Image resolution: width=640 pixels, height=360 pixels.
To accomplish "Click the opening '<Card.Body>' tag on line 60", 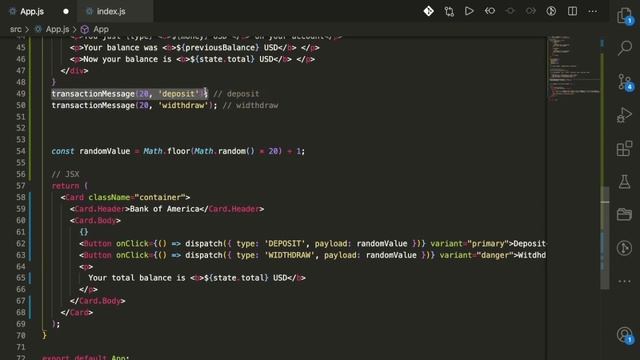I will point(95,220).
